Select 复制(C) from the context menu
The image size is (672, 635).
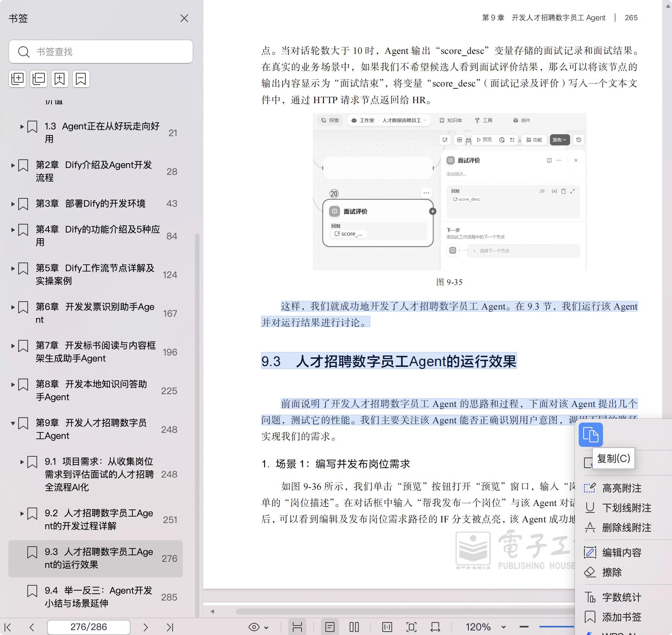click(x=613, y=458)
